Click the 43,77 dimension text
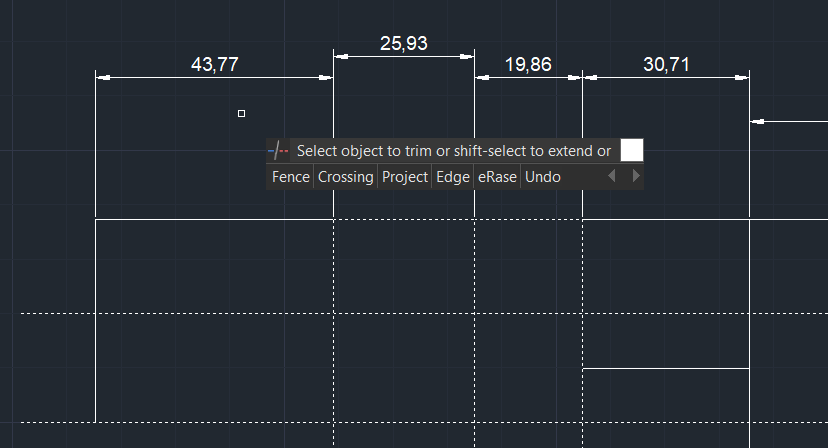This screenshot has width=828, height=448. tap(214, 65)
